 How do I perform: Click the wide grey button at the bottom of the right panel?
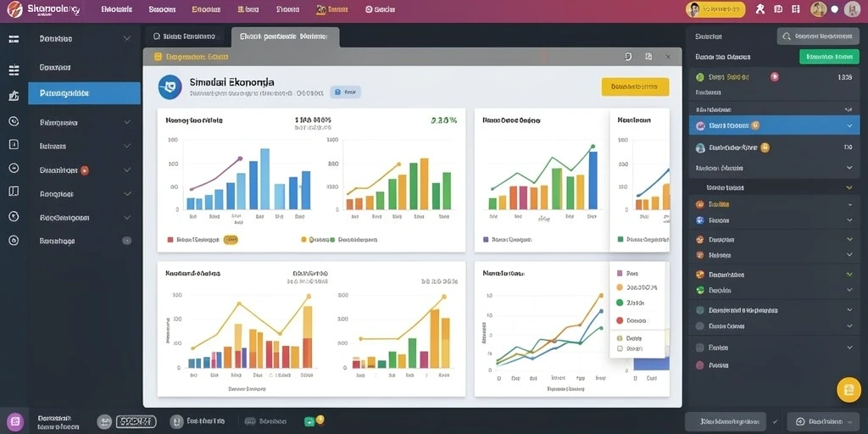[x=726, y=422]
